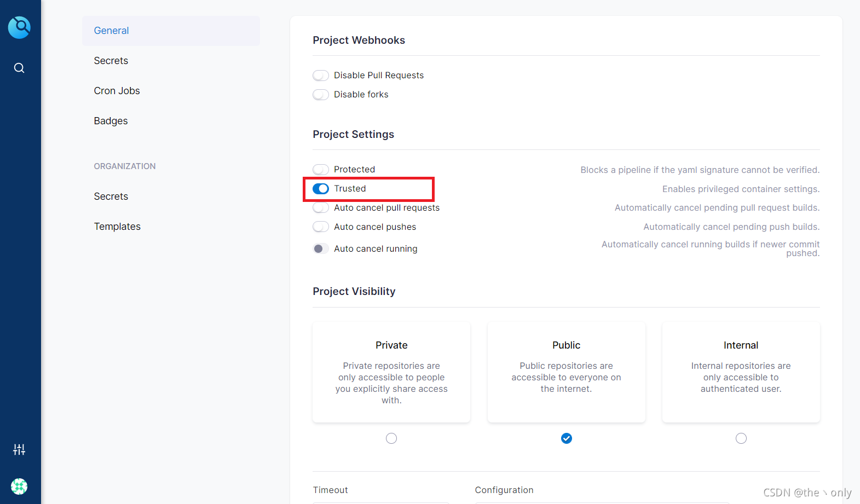This screenshot has height=504, width=860.
Task: Click 'Automatically cancel pending pull request builds.' text
Action: point(717,208)
